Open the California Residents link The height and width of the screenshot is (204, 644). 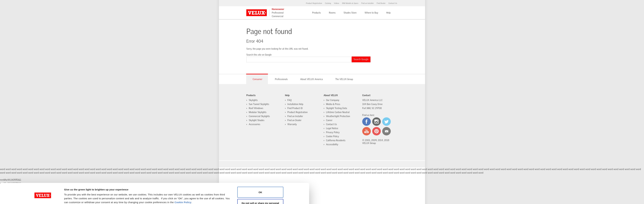336,140
